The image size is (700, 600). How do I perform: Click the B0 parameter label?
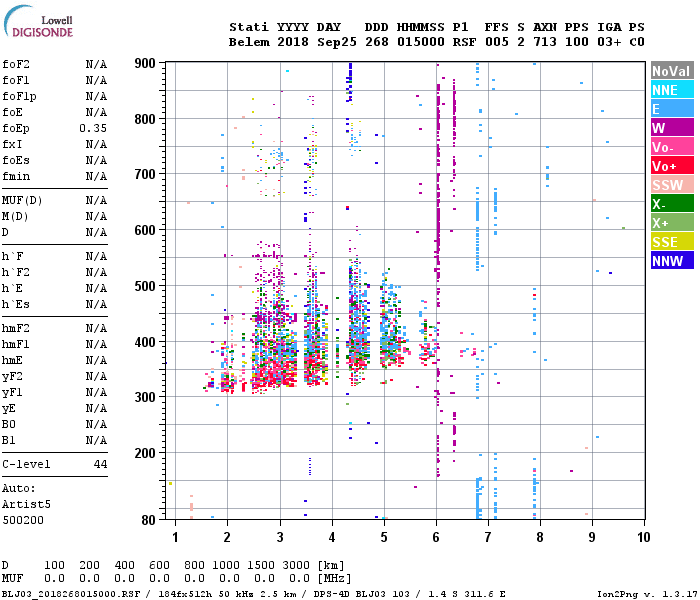tap(9, 425)
